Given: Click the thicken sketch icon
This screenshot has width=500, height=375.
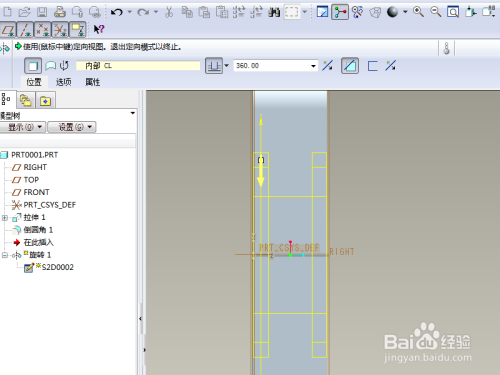Looking at the screenshot, I should pyautogui.click(x=372, y=66).
